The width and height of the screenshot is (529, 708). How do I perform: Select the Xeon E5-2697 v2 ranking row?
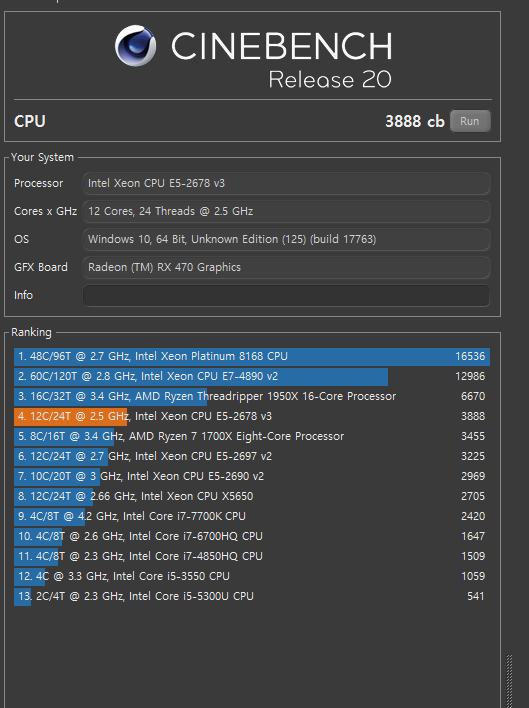[252, 456]
